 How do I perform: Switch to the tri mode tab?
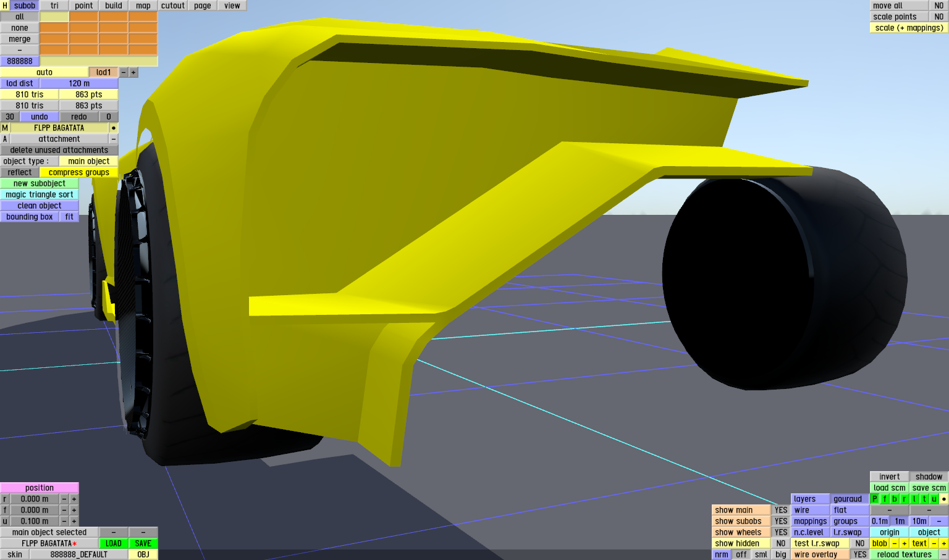point(54,6)
